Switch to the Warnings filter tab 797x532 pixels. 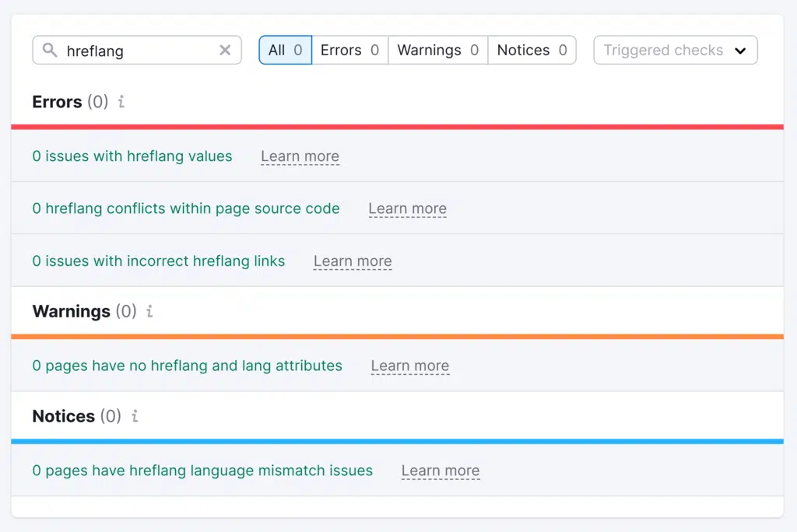437,51
